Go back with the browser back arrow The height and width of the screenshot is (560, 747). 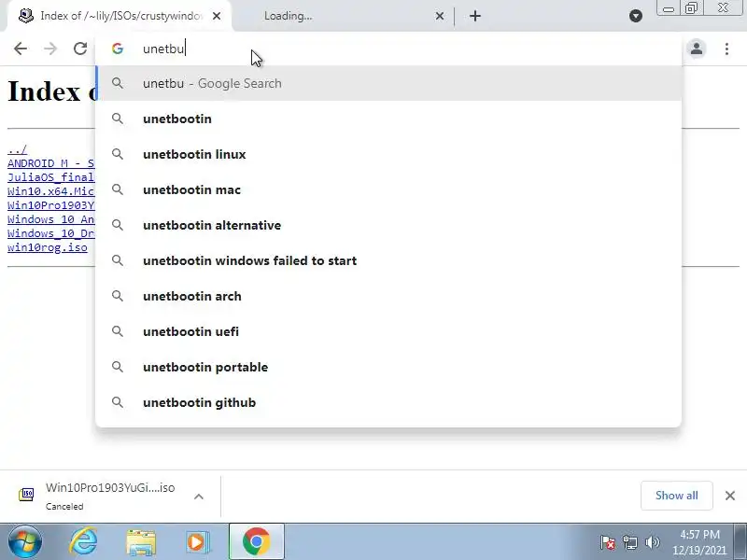coord(21,49)
